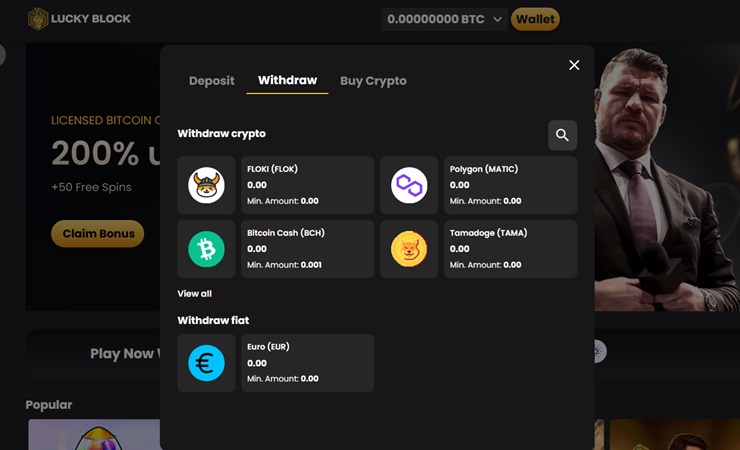Click the Bitcoin Cash coin icon

point(206,249)
